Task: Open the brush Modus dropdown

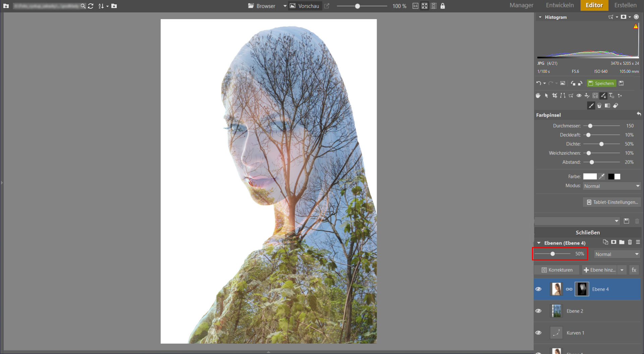Action: click(x=612, y=186)
